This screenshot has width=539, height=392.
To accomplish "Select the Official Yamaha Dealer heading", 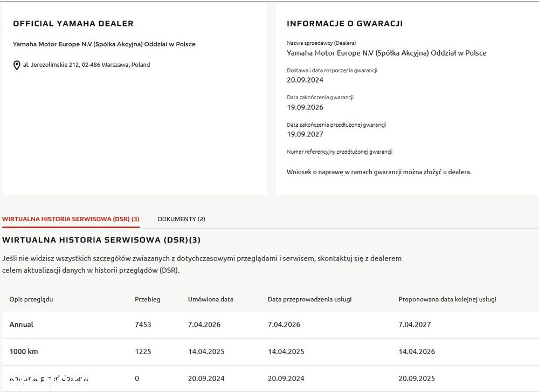I will (x=73, y=23).
